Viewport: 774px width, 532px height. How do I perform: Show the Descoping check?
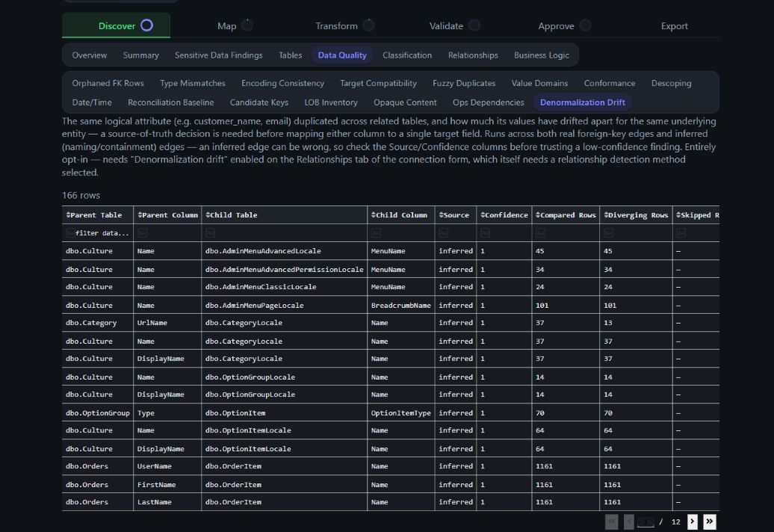tap(672, 84)
